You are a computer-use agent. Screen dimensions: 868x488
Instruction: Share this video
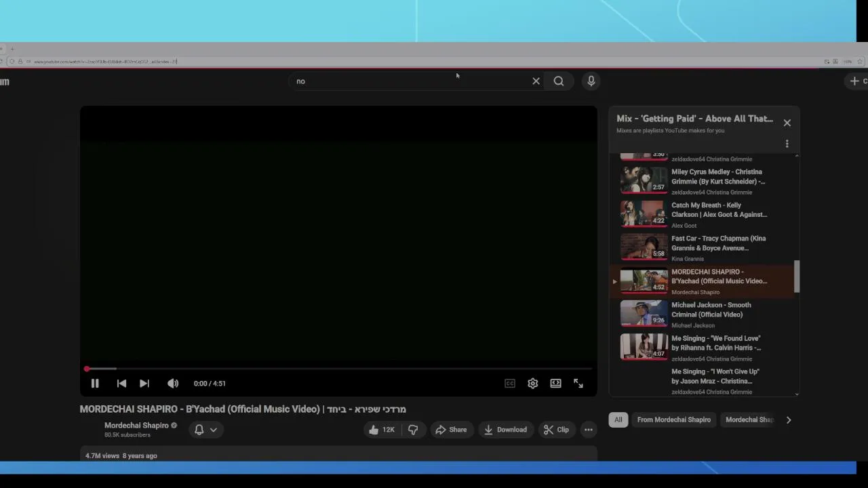pos(451,430)
